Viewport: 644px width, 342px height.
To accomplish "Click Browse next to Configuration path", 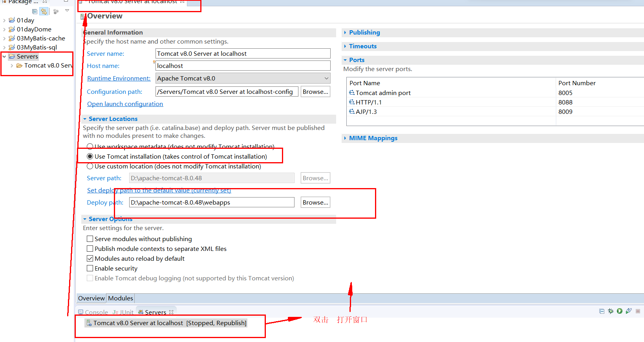I will (315, 91).
